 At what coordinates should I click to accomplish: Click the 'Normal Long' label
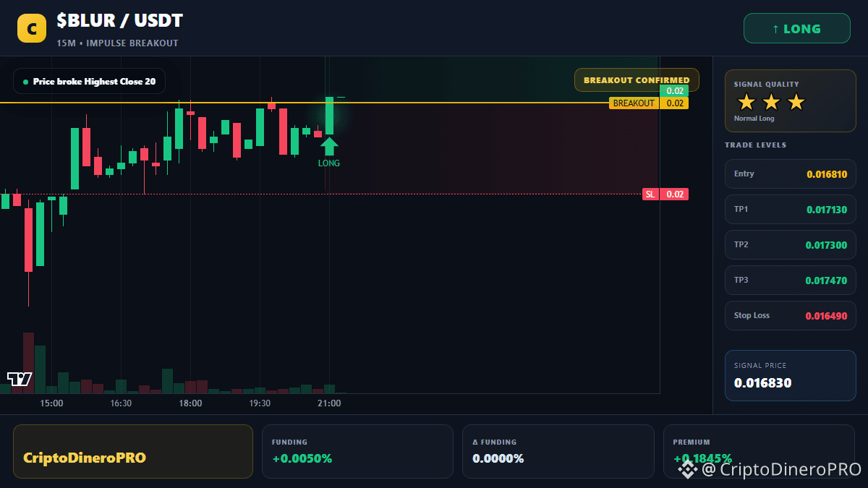pos(754,119)
